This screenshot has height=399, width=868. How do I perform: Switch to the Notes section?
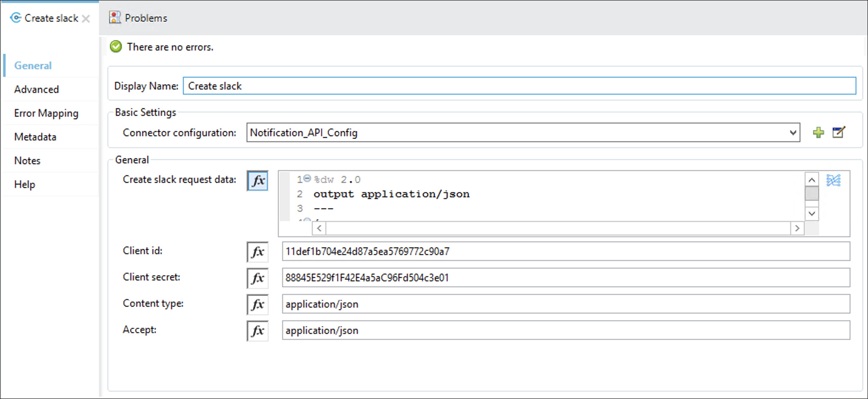pyautogui.click(x=27, y=160)
